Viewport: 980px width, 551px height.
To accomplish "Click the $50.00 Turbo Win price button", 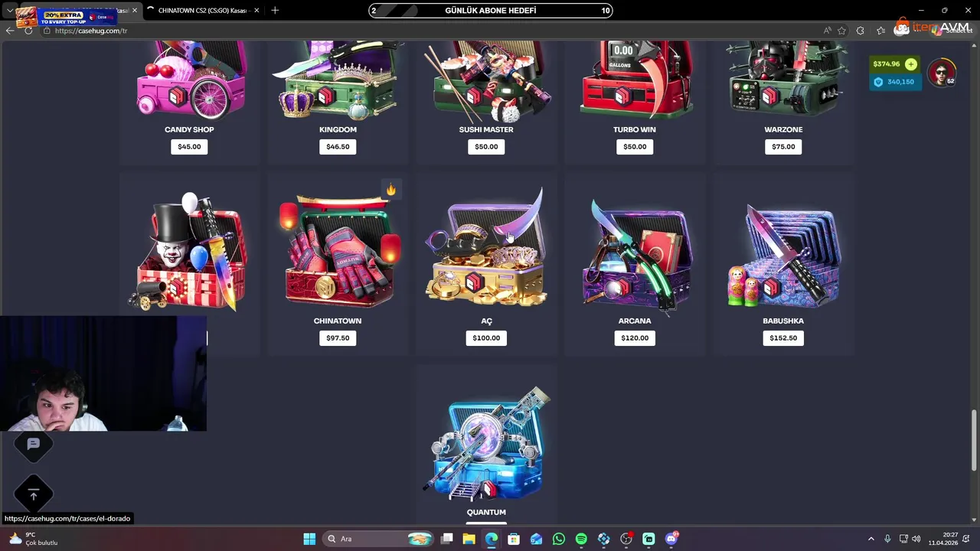I will coord(635,146).
